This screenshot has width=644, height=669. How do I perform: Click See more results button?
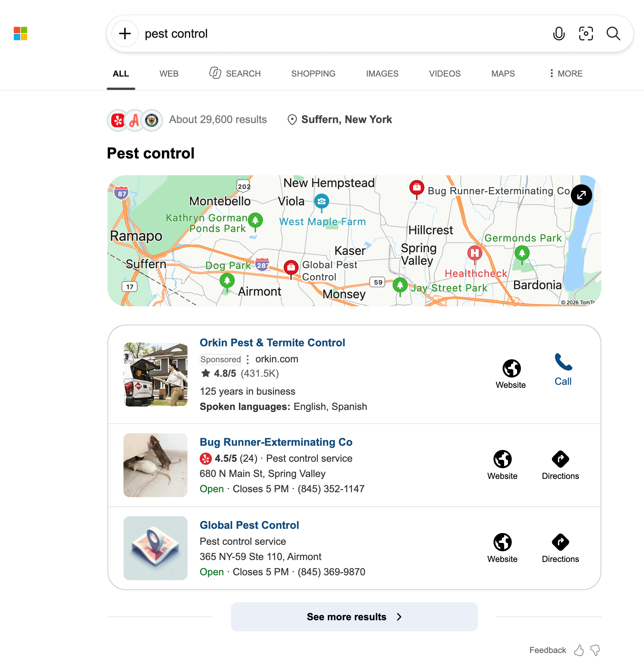tap(354, 617)
